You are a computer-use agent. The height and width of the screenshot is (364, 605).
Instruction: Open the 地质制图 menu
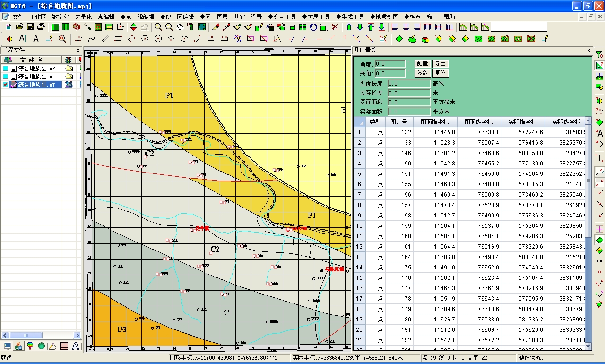pos(384,17)
